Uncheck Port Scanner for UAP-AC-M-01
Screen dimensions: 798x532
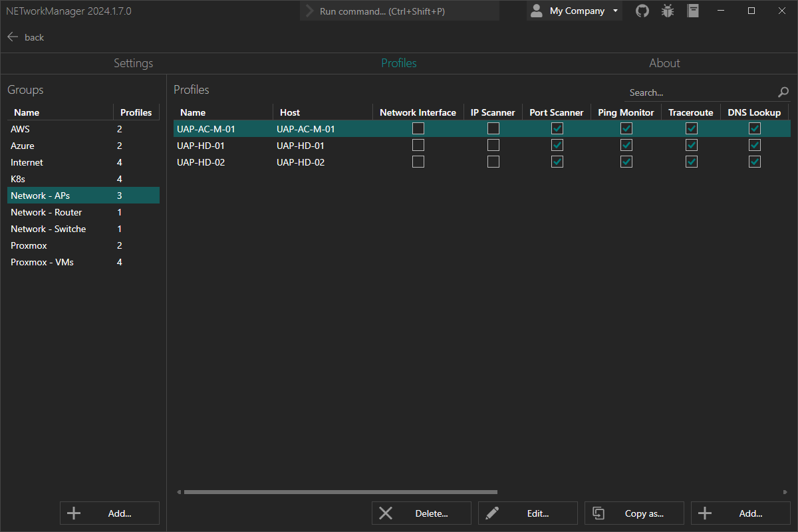[557, 128]
